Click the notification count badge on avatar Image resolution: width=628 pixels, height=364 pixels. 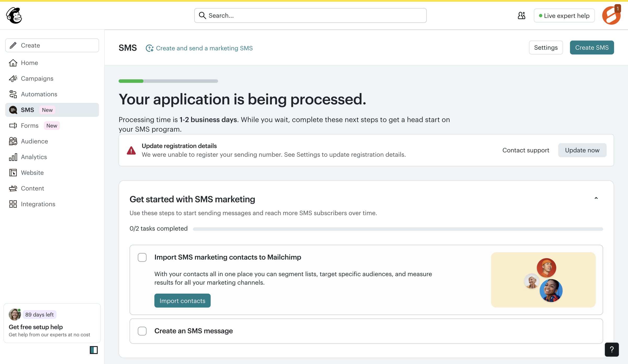coord(618,8)
